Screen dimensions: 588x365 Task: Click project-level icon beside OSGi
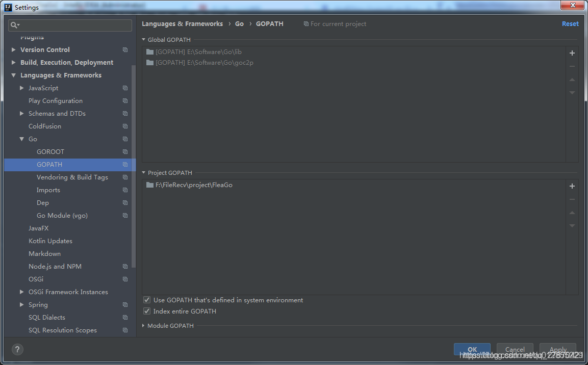[125, 279]
